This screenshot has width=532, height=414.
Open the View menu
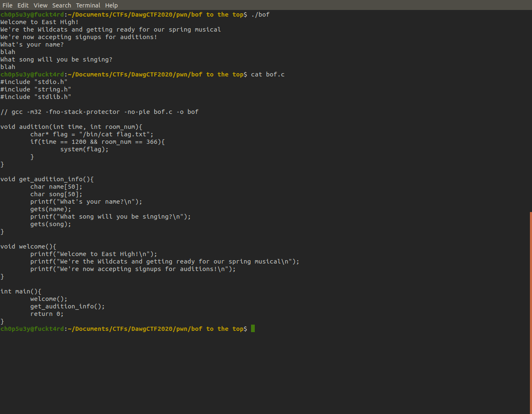(x=40, y=5)
